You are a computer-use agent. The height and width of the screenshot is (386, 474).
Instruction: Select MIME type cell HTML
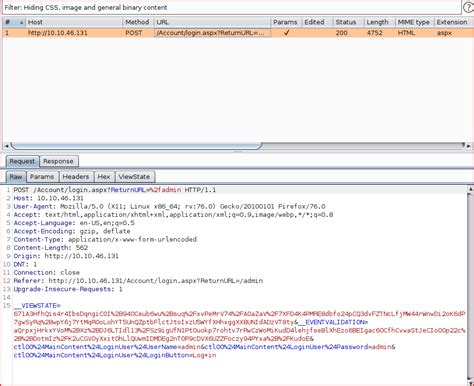click(x=406, y=33)
